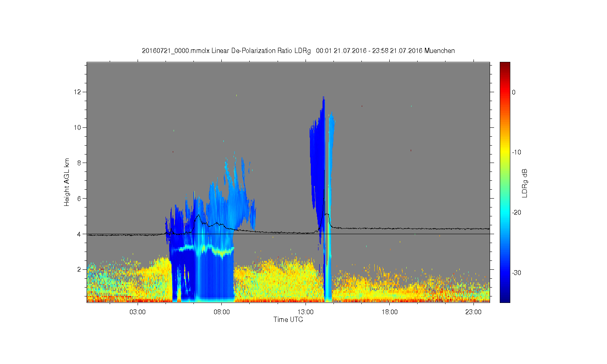This screenshot has width=607, height=364.
Task: Click the colorbar value label -30
Action: tap(516, 273)
